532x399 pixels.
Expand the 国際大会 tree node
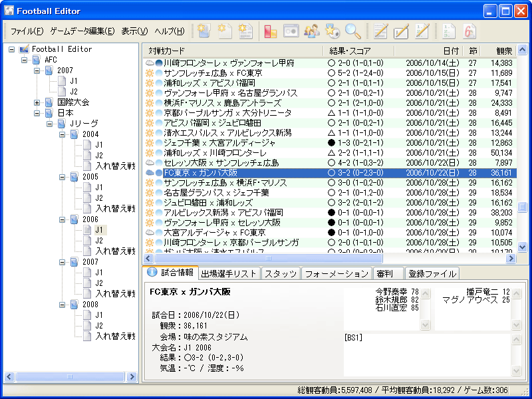tap(37, 102)
